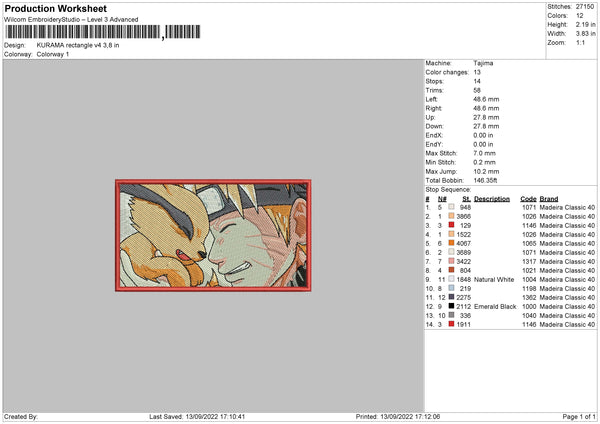Click the Wilcom EmbroideryStudio Level 3 Advanced text
The image size is (600, 424).
pyautogui.click(x=71, y=20)
